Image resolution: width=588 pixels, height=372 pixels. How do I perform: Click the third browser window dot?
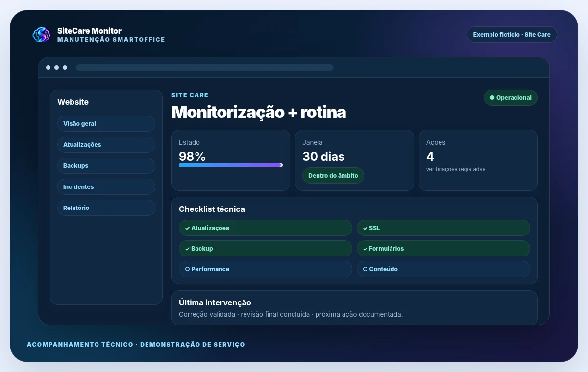[x=65, y=68]
